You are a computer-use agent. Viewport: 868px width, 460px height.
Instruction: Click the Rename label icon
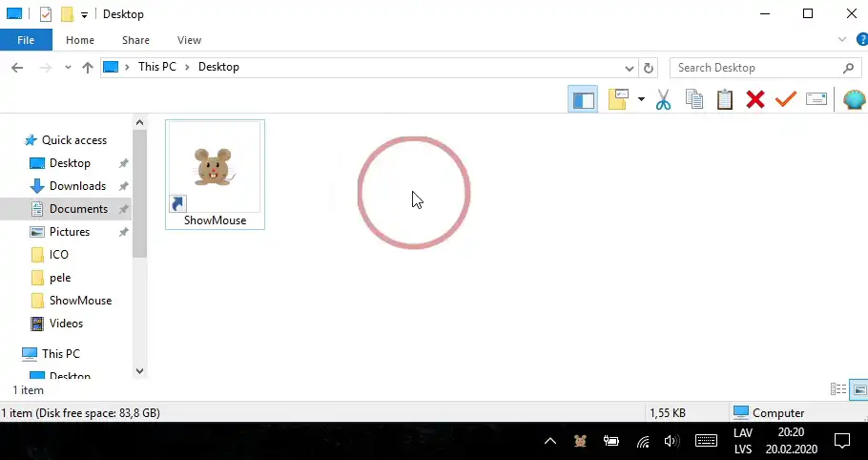(816, 99)
